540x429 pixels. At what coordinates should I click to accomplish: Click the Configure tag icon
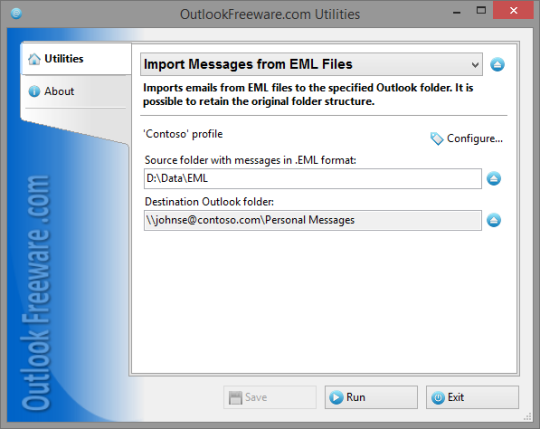coord(437,138)
